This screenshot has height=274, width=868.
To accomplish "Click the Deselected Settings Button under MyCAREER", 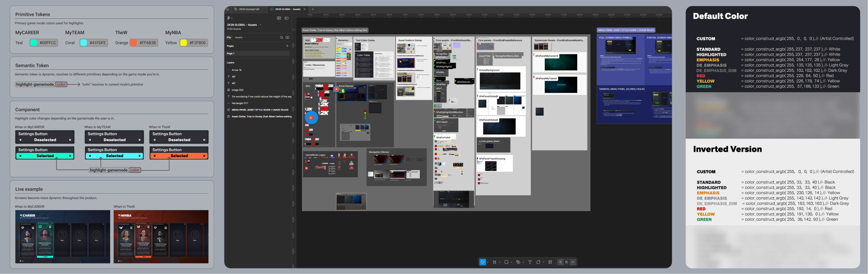I will [45, 137].
